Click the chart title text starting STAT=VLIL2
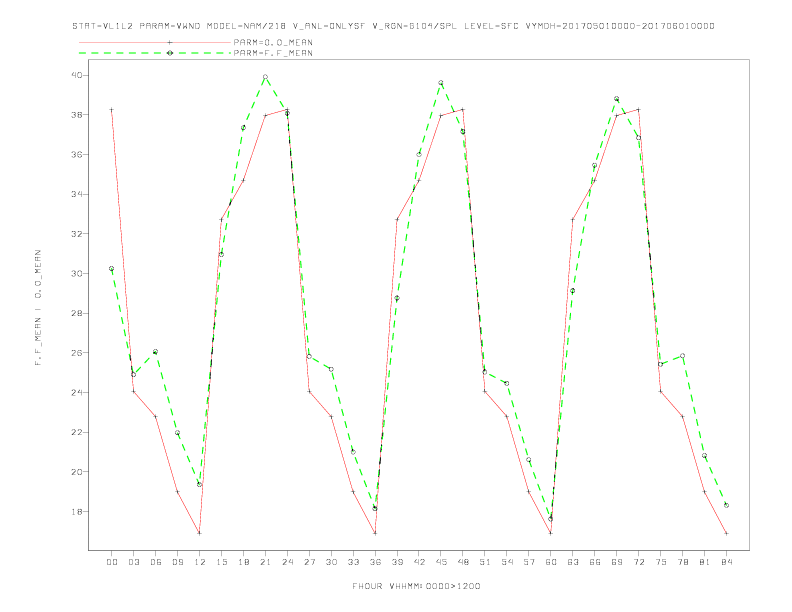Viewport: 792px width, 612px height. pos(393,26)
